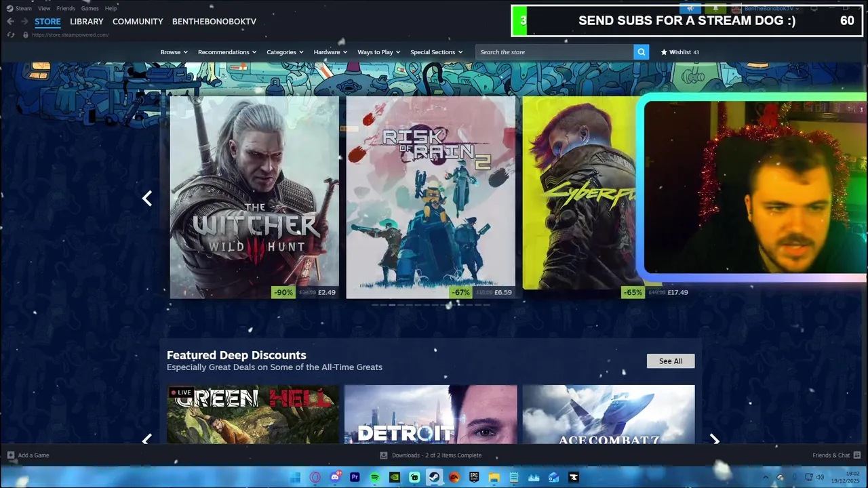Show hidden system tray icons
This screenshot has width=868, height=488.
point(766,477)
